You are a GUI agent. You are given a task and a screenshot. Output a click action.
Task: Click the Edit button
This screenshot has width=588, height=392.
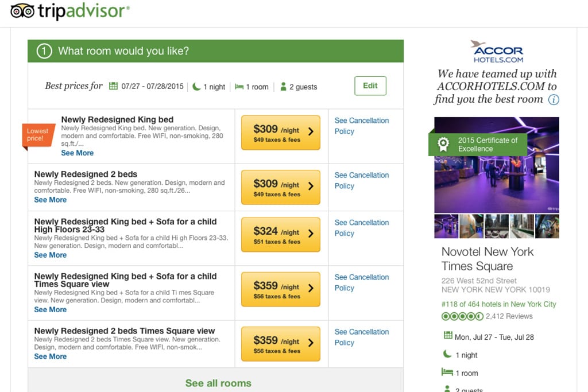pyautogui.click(x=370, y=86)
